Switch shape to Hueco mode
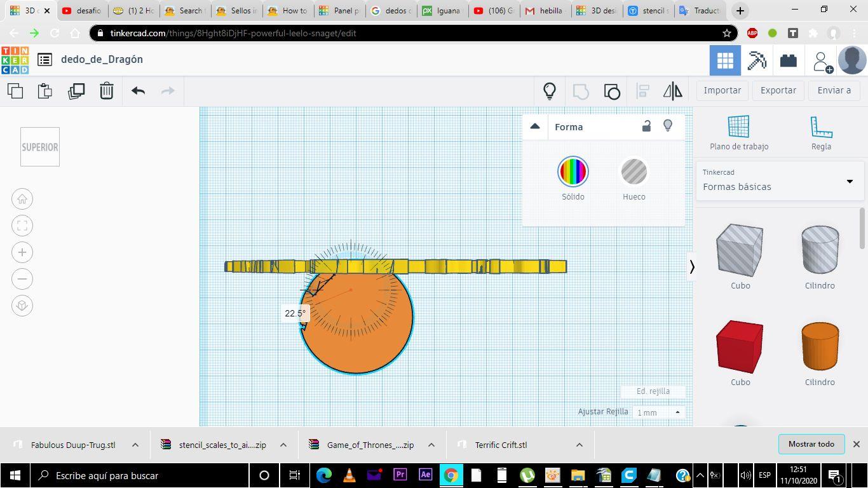868x488 pixels. (x=634, y=172)
